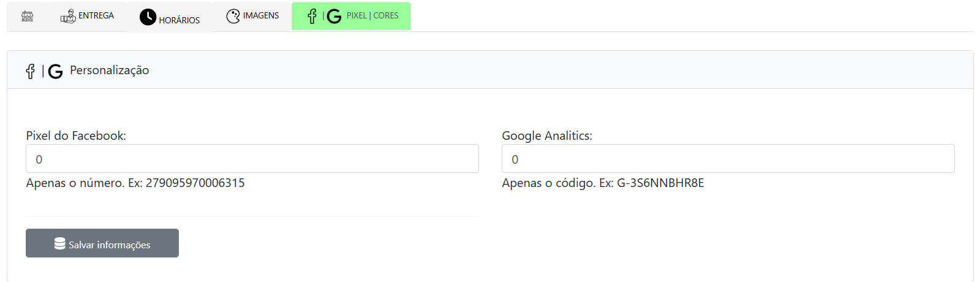Click the Google G icon in the green tab
Viewport: 980px width, 282px height.
tap(334, 17)
